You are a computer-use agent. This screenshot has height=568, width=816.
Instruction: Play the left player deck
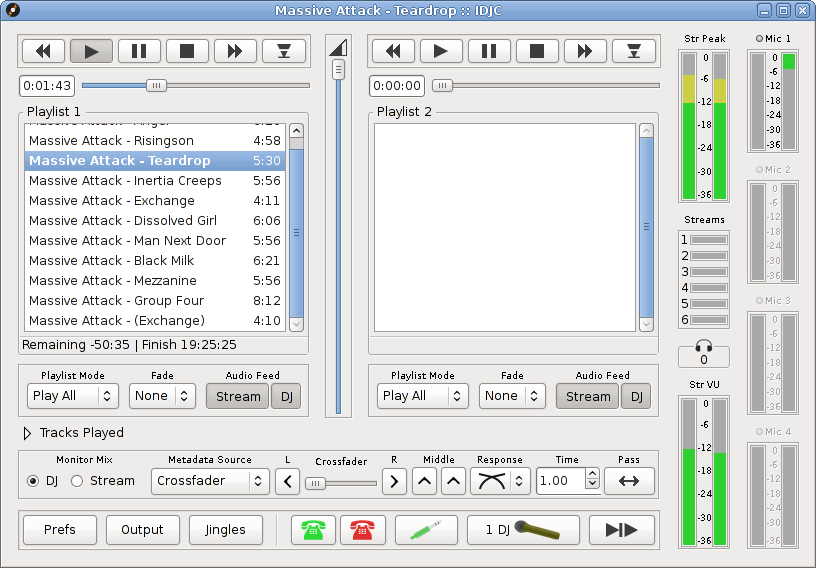click(91, 51)
